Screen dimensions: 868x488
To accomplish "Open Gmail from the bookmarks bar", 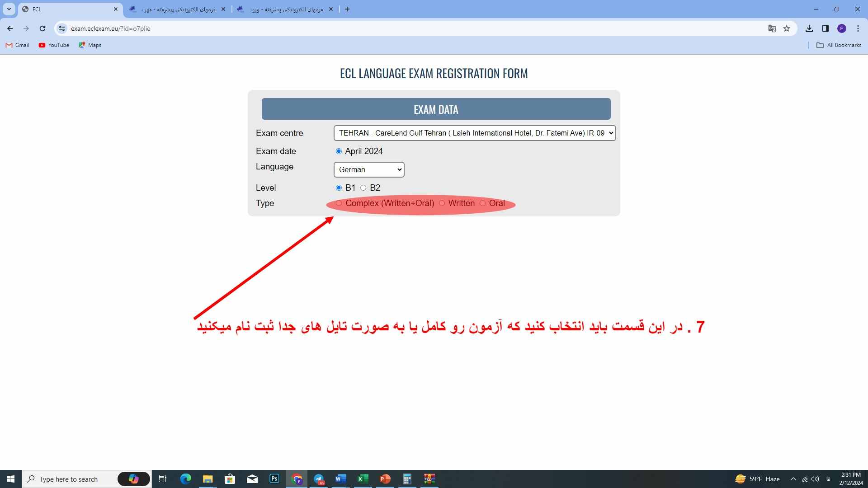I will point(17,45).
